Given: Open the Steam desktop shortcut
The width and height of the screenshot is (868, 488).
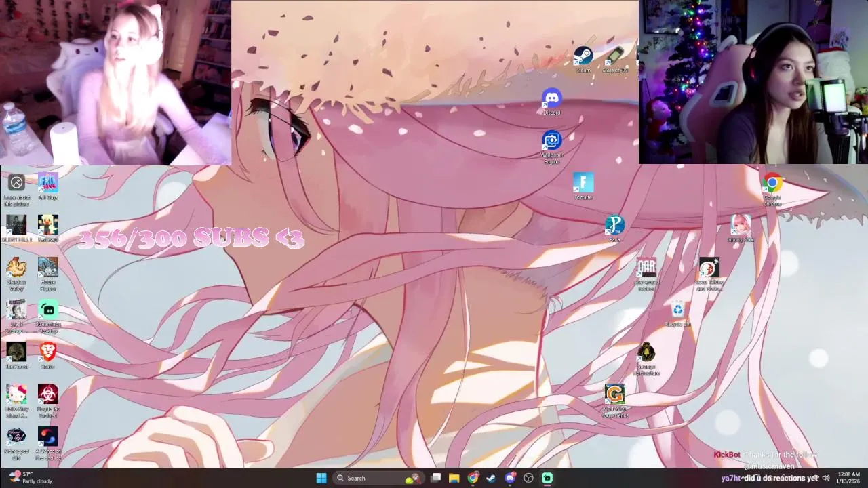Looking at the screenshot, I should coord(583,60).
